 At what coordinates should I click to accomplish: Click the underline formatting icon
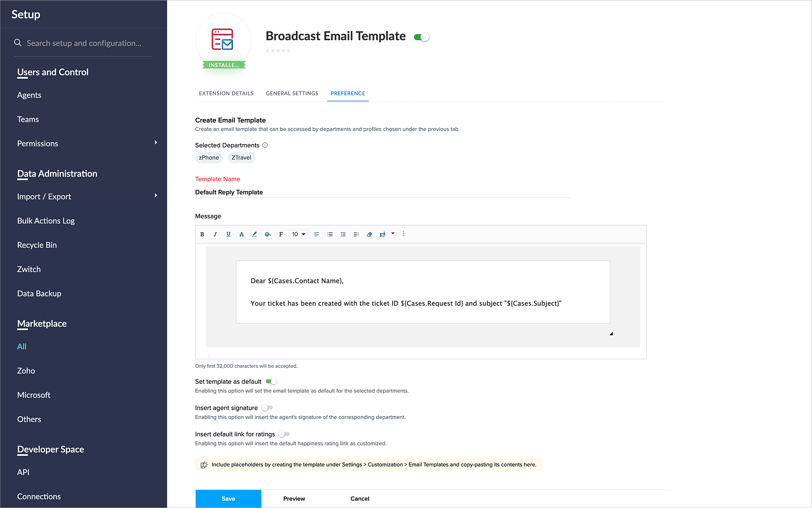click(x=228, y=234)
